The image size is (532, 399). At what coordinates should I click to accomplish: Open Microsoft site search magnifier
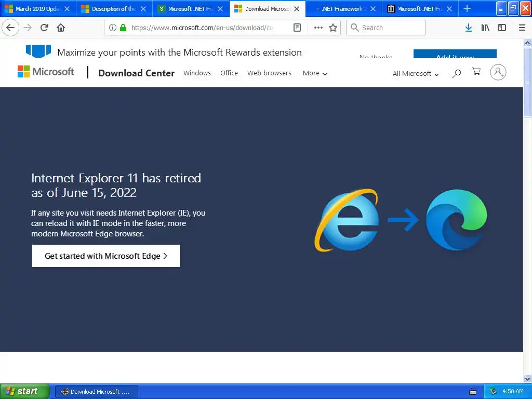[x=457, y=73]
